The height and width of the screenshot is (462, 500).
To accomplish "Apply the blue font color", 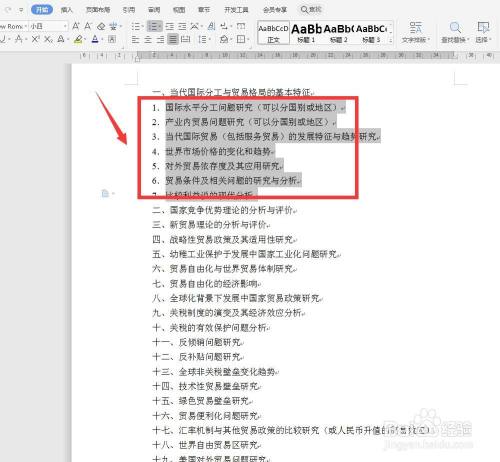I will pos(95,39).
